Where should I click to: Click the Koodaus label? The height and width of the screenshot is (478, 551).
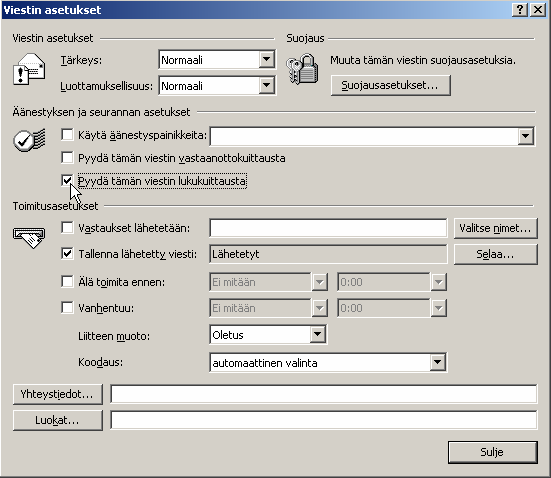tap(101, 362)
